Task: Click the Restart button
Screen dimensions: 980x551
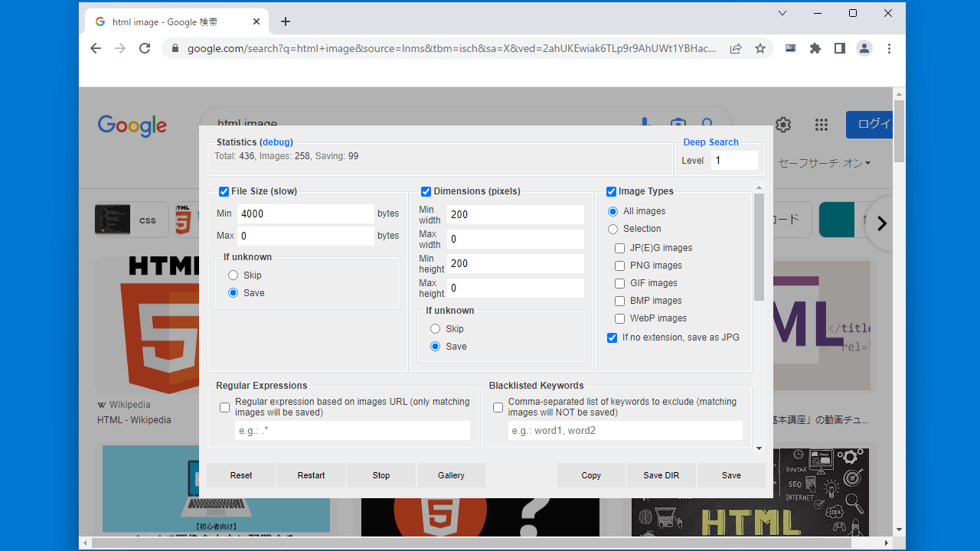Action: [312, 475]
